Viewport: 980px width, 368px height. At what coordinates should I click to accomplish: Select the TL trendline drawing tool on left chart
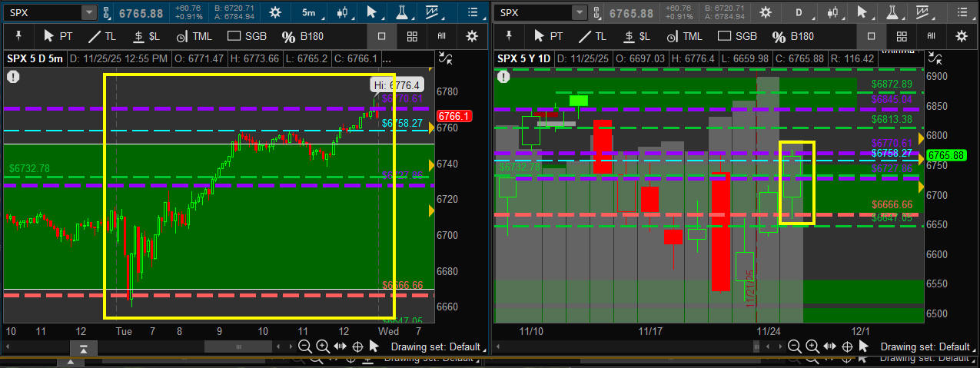click(x=101, y=36)
